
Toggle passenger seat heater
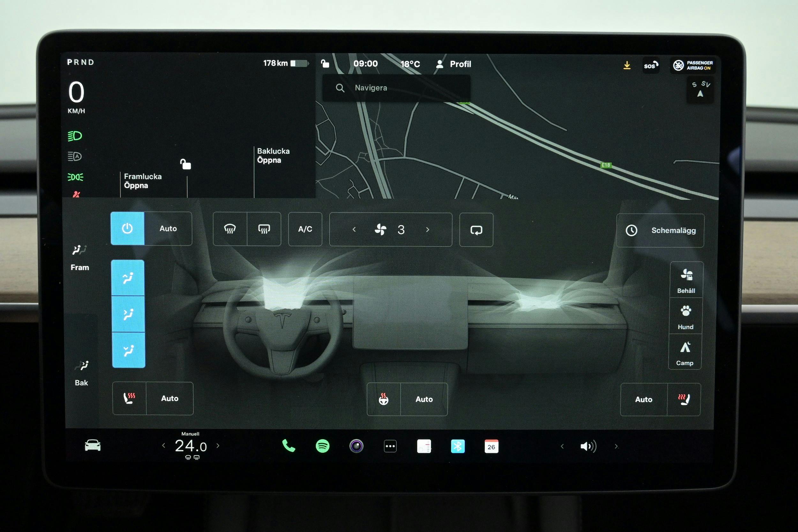point(684,399)
